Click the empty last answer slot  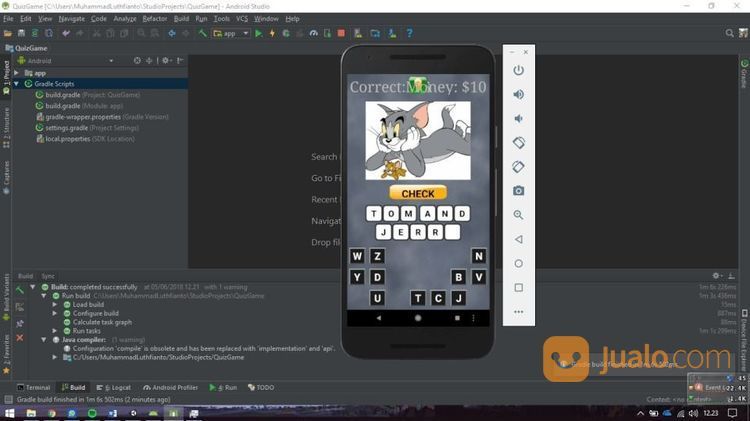(x=452, y=232)
